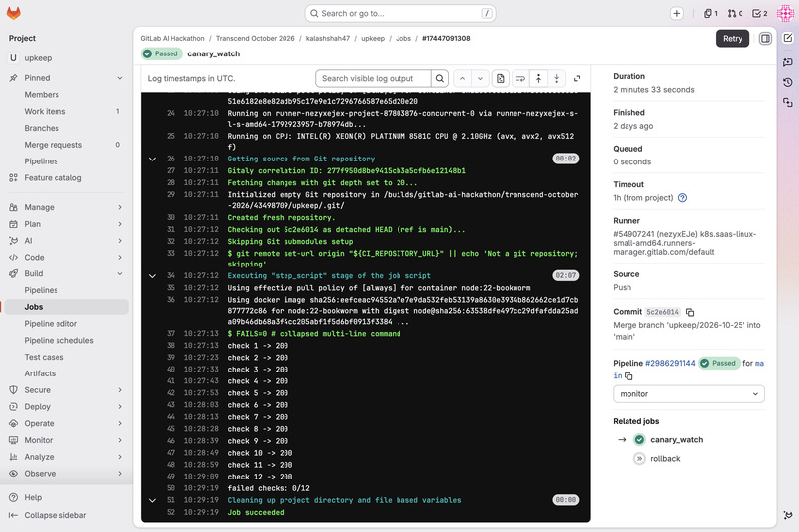
Task: Collapse section 'Getting source from Git repository'
Action: click(x=152, y=159)
